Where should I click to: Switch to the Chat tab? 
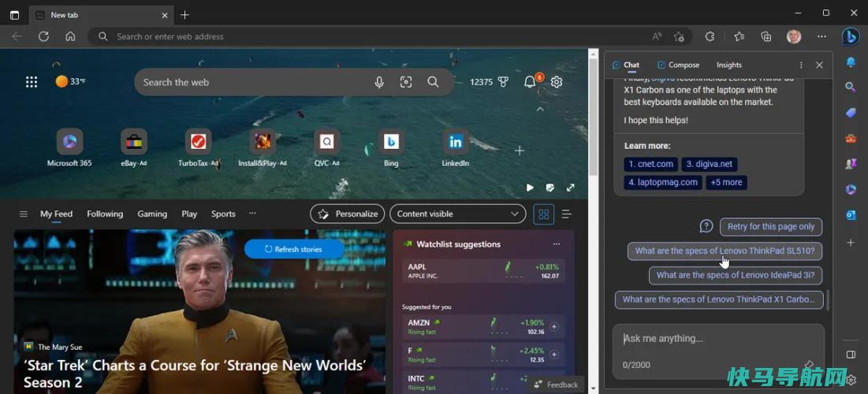tap(626, 65)
